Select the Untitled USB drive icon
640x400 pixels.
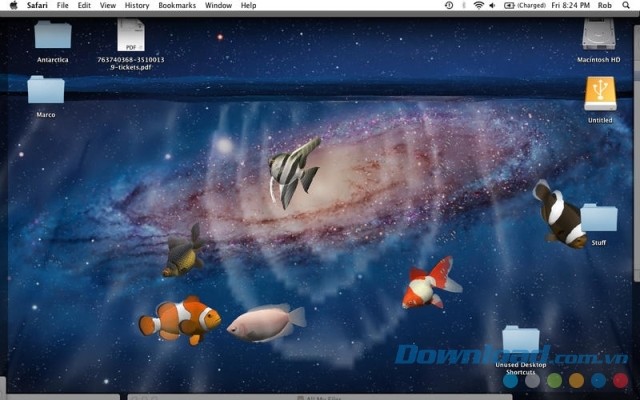tap(599, 94)
